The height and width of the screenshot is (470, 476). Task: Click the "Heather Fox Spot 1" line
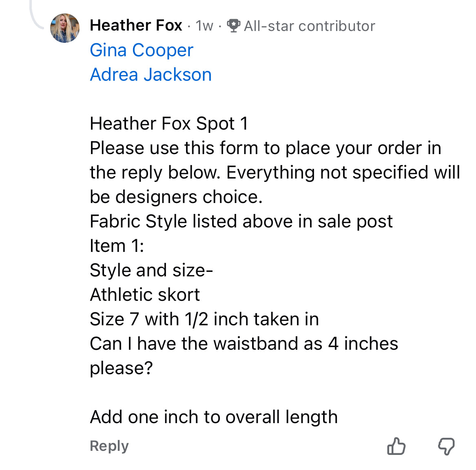click(169, 124)
